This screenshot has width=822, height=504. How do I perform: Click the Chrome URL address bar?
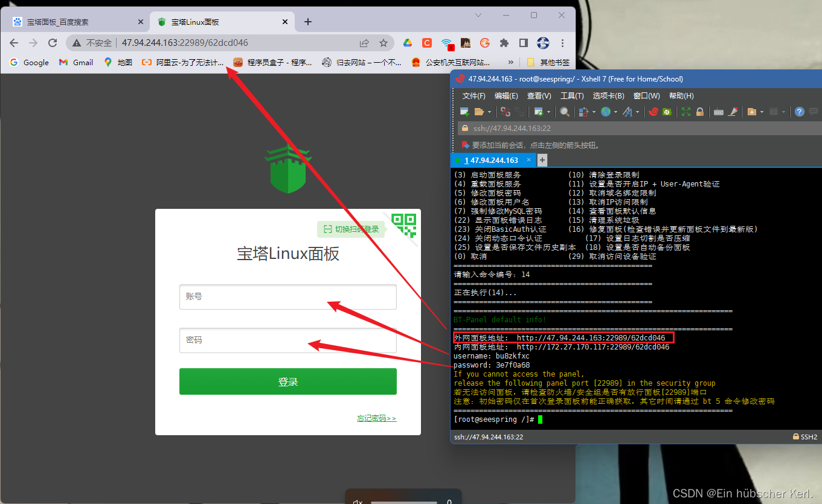click(x=230, y=43)
